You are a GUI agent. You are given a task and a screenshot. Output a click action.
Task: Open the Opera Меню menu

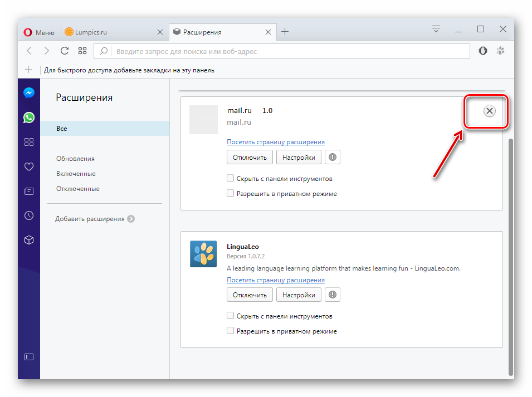(39, 32)
